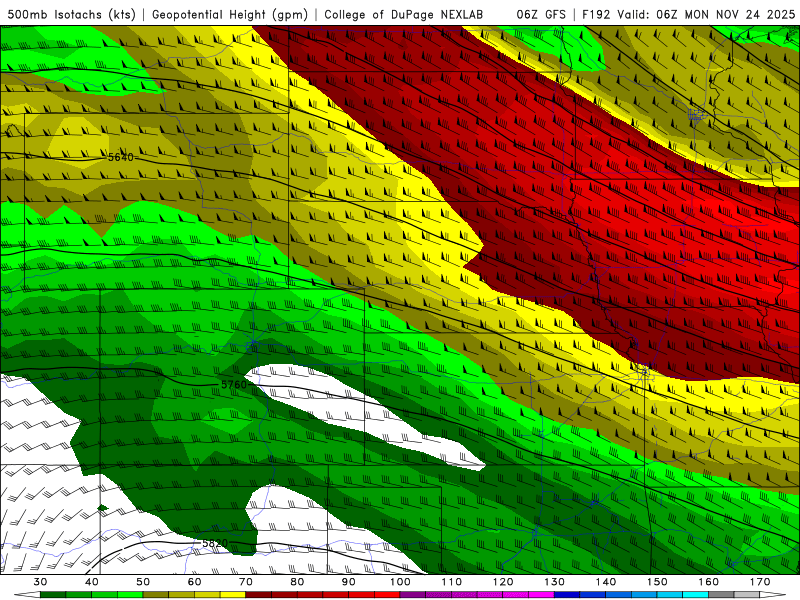Click the 'College of DuPage NEXLAB' label
The image size is (800, 600).
pos(404,14)
